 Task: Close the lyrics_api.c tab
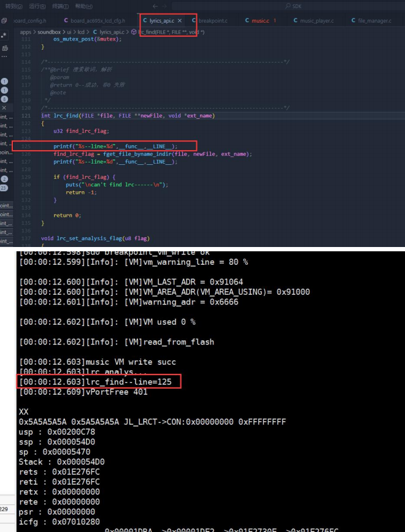[x=180, y=21]
